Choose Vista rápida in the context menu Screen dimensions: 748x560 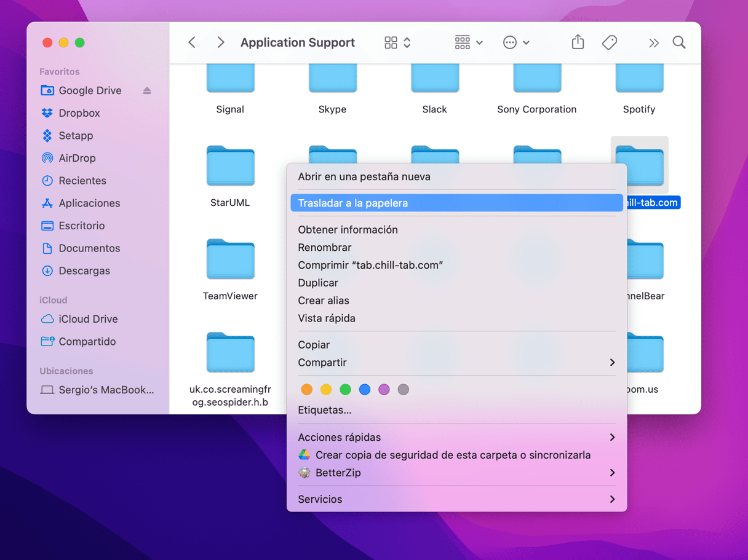click(457, 318)
